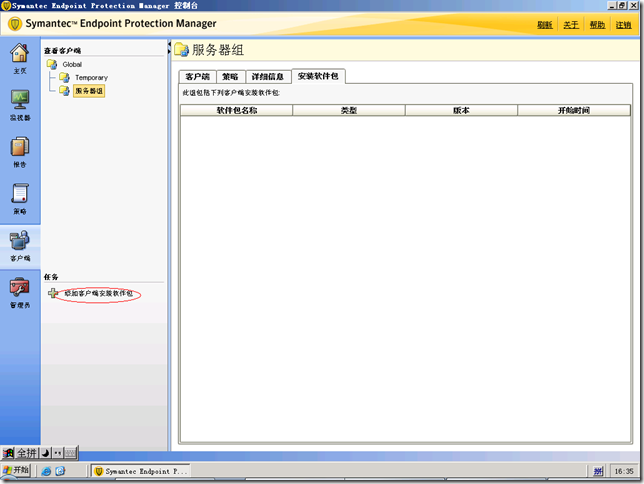Click 添加客户端安装软件包 task link
This screenshot has height=484, width=644.
coord(99,293)
